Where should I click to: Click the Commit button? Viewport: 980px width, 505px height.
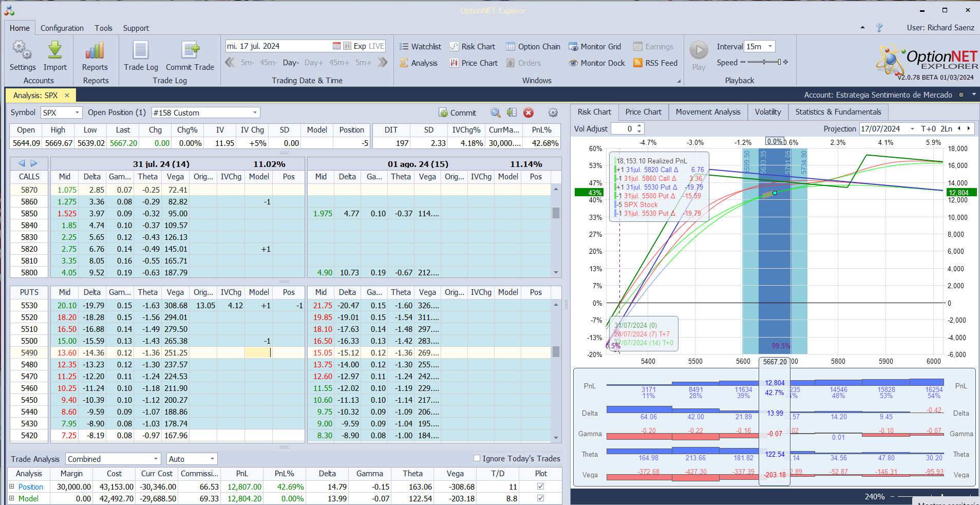[x=457, y=113]
